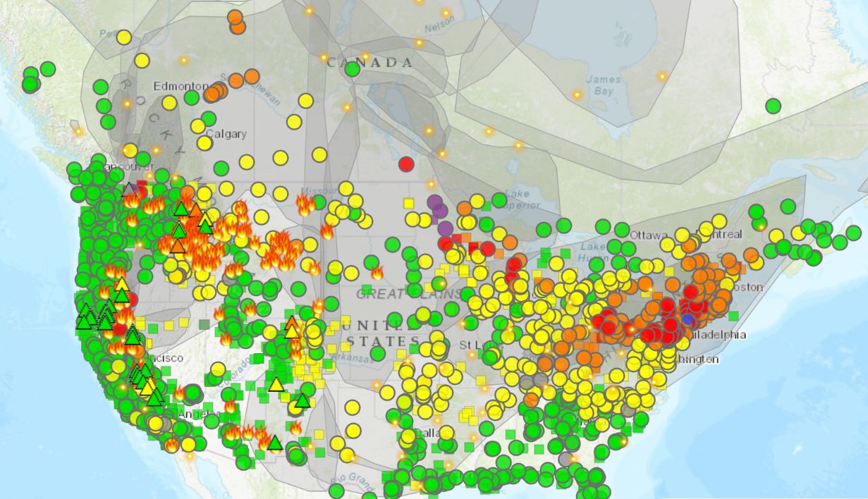Click the lone fire icon west of GREAT PLAINS label

pos(377,273)
